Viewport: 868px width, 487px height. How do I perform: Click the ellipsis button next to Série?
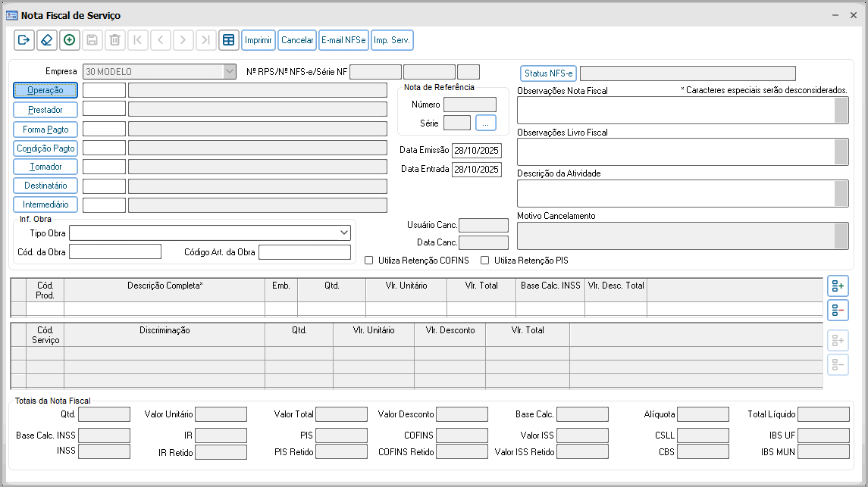coord(485,123)
